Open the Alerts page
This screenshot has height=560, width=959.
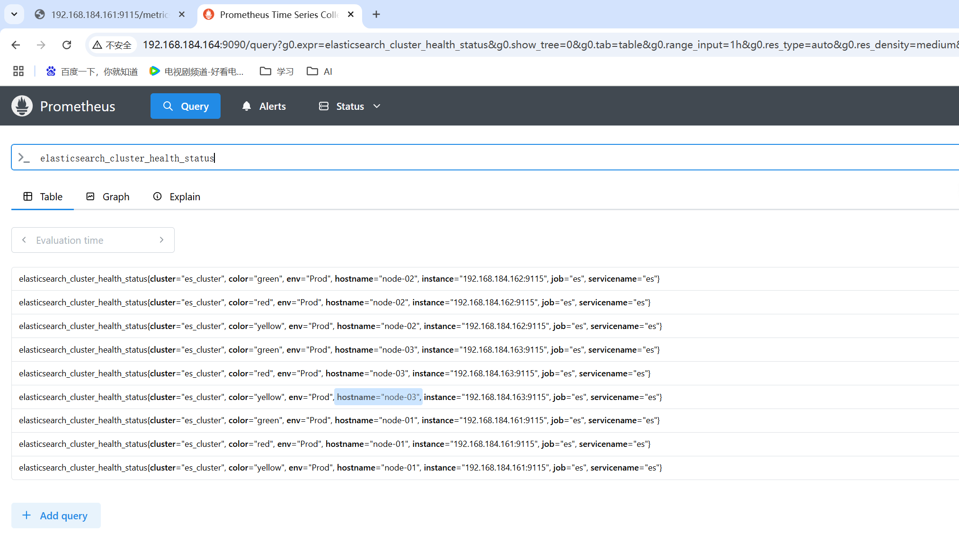click(264, 106)
